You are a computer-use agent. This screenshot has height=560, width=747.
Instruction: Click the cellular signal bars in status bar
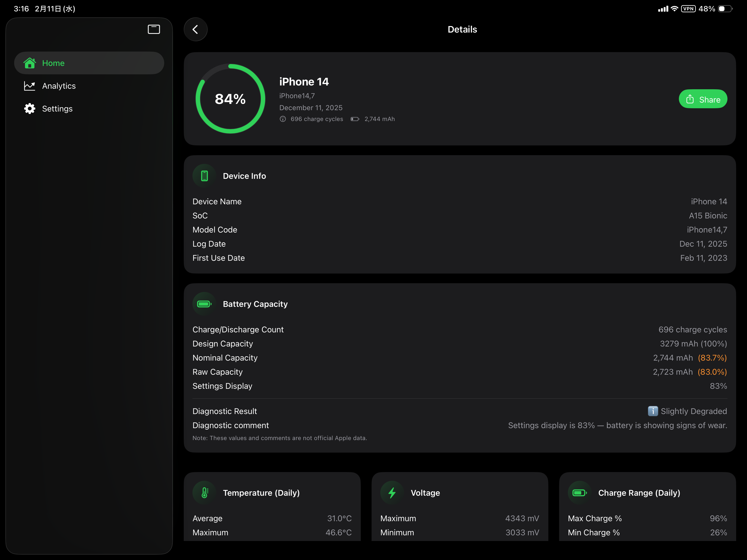663,9
